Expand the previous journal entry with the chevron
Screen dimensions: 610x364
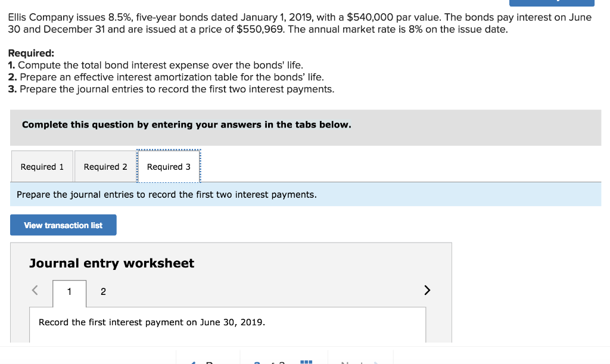tap(34, 290)
